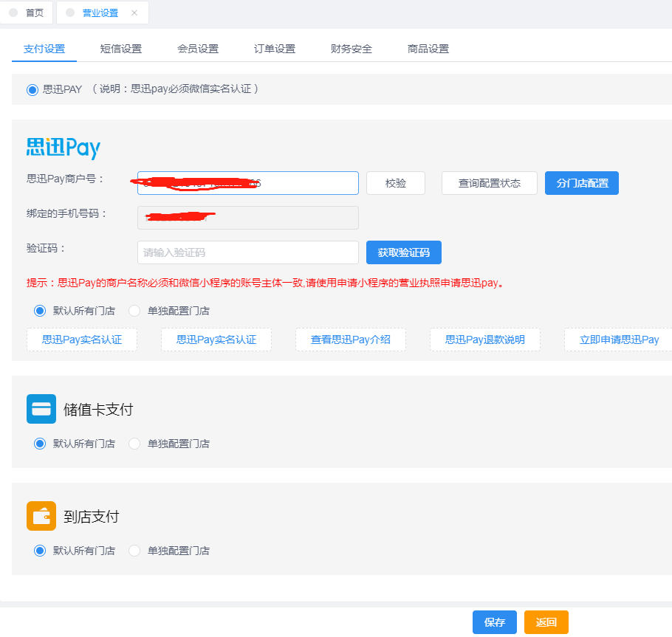Image resolution: width=672 pixels, height=637 pixels.
Task: Switch to the 短信设置 tab
Action: 121,49
